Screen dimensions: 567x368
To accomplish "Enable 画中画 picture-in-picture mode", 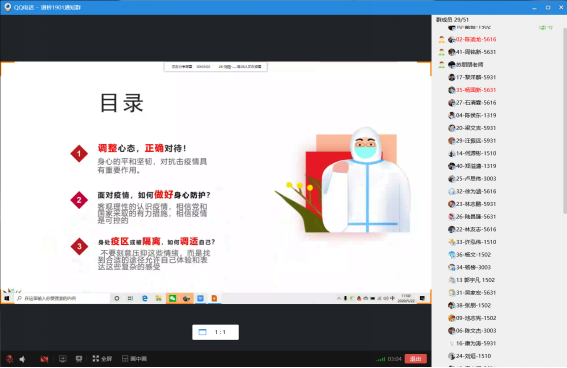I will [x=134, y=359].
